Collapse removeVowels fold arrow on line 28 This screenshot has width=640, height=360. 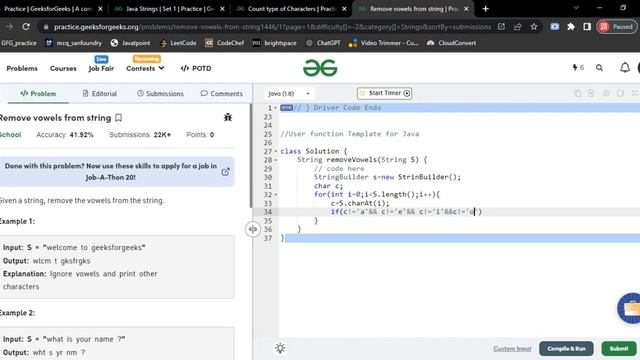click(276, 160)
